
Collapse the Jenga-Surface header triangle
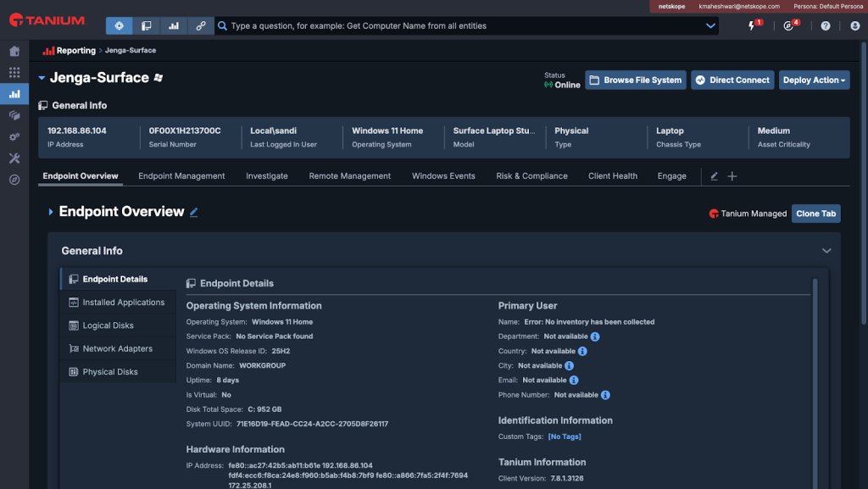tap(42, 78)
